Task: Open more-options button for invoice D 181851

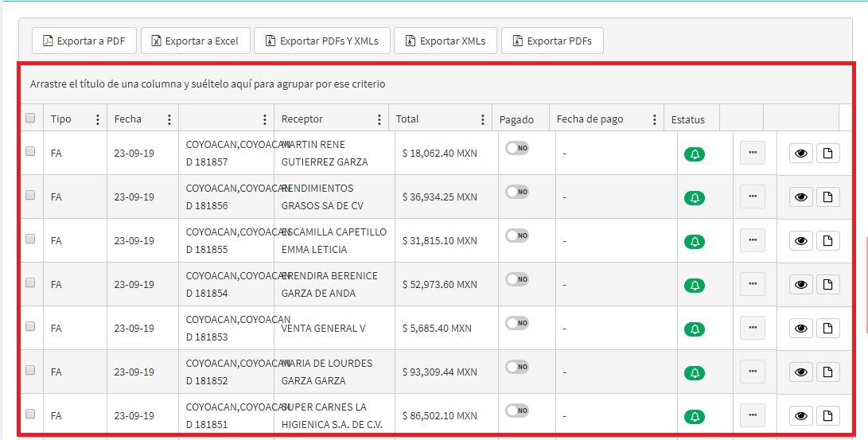Action: 752,415
